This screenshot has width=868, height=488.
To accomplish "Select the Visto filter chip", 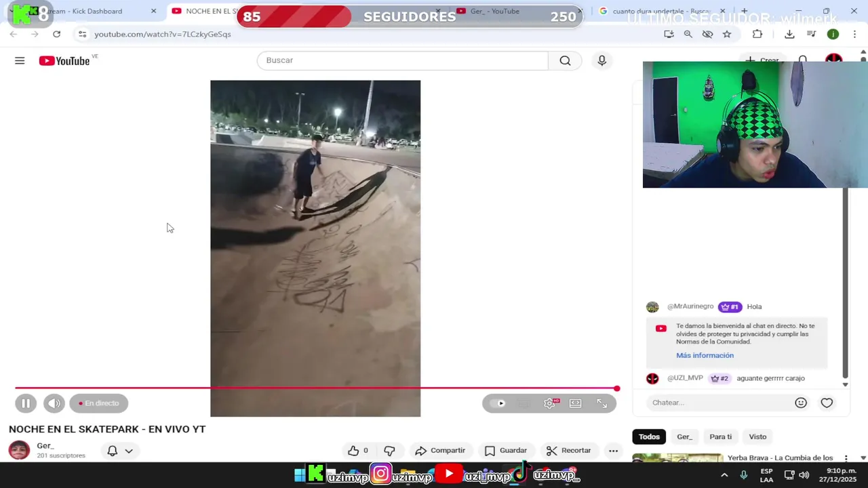I will click(x=757, y=436).
